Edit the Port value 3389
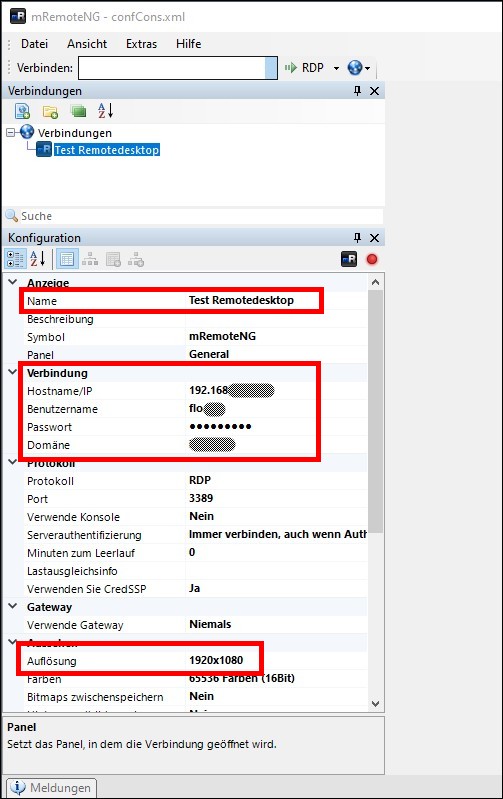 point(201,498)
